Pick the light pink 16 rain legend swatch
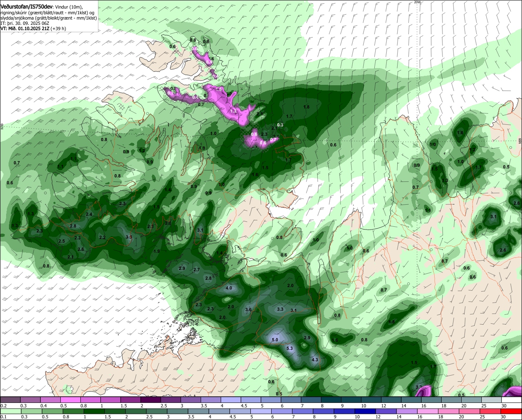The height and width of the screenshot is (420, 522). (x=428, y=411)
